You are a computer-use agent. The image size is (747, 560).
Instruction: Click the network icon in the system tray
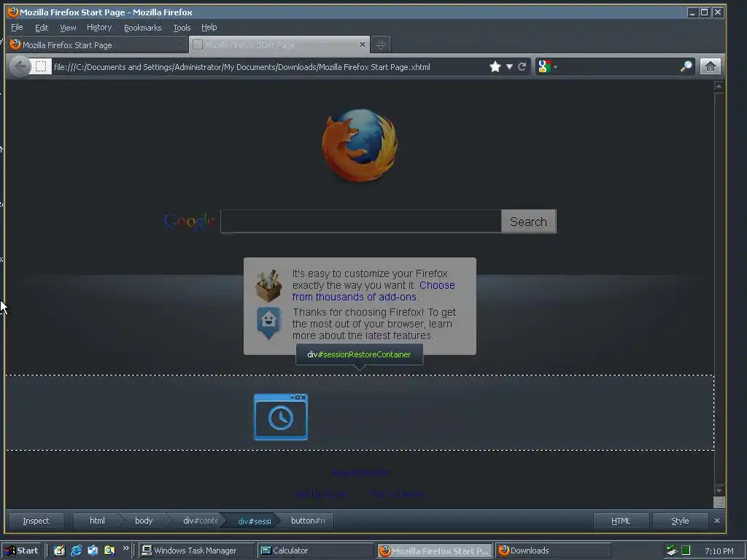click(x=672, y=551)
